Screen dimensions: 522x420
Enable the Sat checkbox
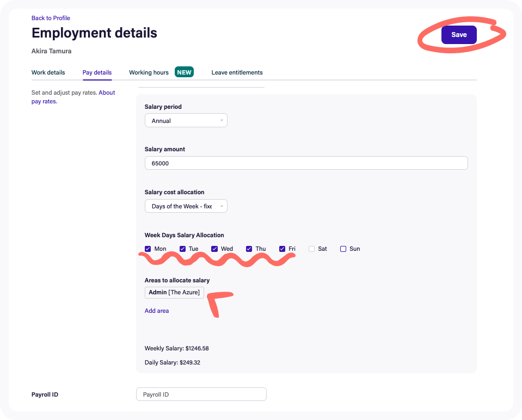pos(312,249)
